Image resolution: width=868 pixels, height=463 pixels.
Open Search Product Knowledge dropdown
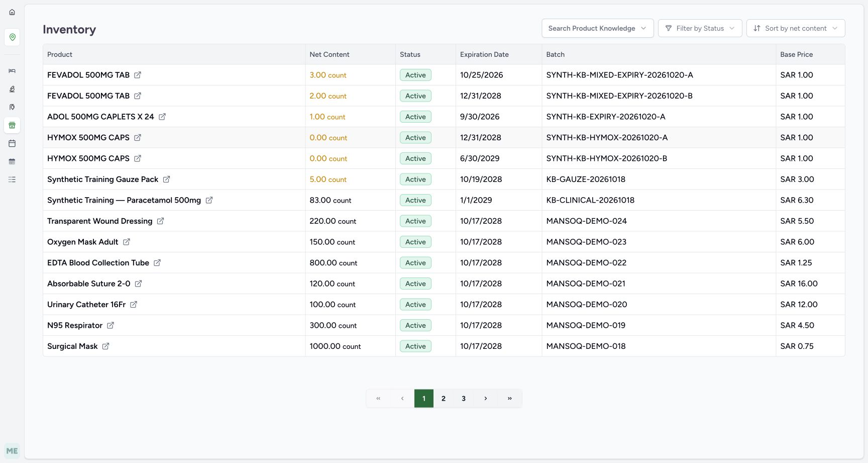[597, 28]
